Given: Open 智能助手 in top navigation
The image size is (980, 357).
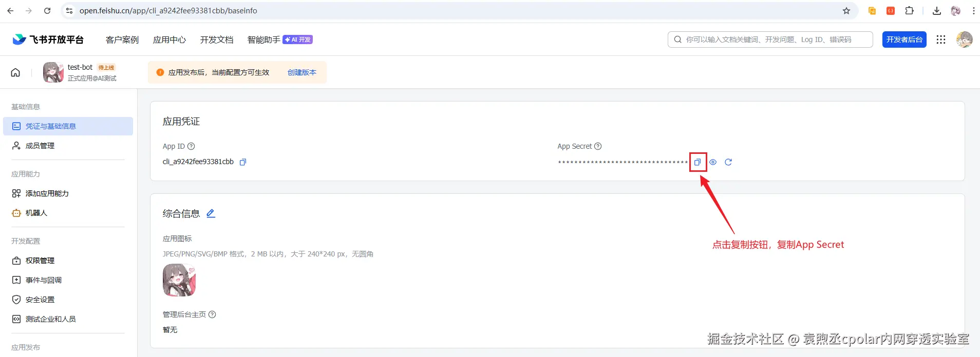Looking at the screenshot, I should click(264, 39).
